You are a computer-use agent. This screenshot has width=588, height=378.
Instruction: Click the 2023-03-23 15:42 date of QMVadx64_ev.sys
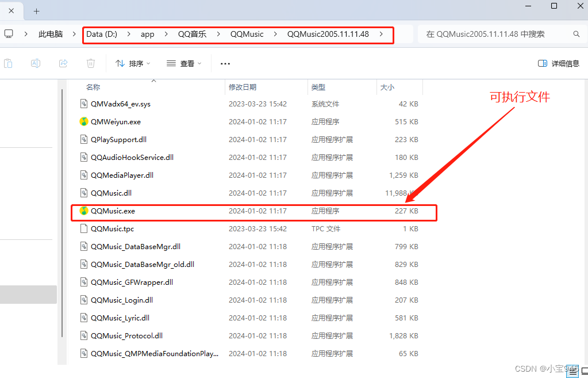[258, 104]
